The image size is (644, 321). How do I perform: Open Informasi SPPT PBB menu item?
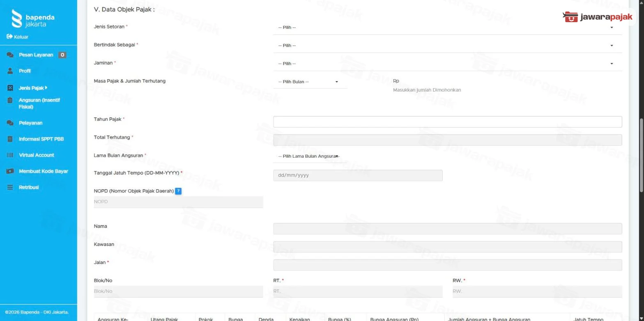tap(41, 139)
